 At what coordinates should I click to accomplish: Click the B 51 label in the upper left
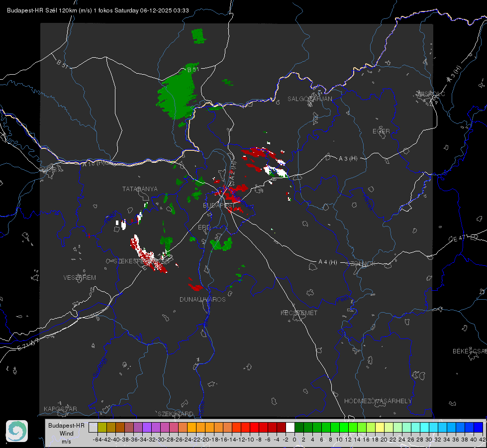(x=62, y=64)
